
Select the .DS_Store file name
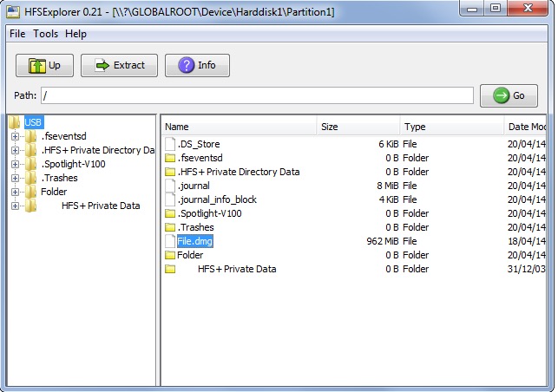click(199, 144)
